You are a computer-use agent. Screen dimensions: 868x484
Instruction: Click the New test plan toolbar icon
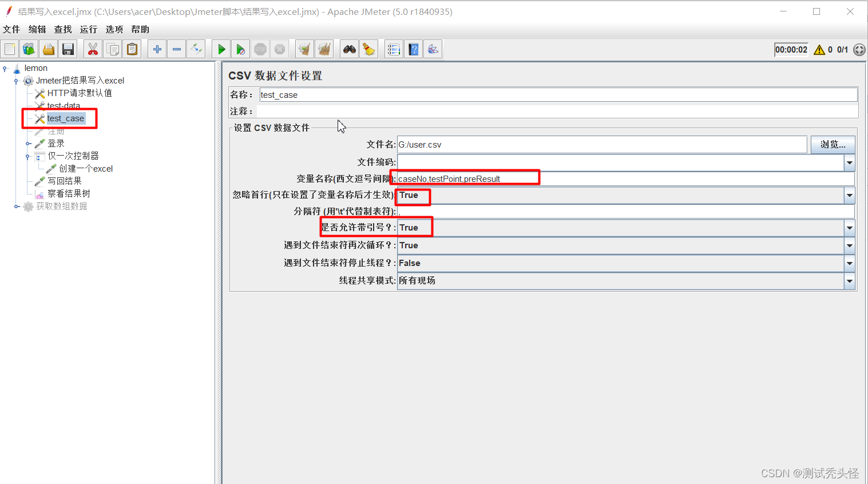click(x=10, y=49)
